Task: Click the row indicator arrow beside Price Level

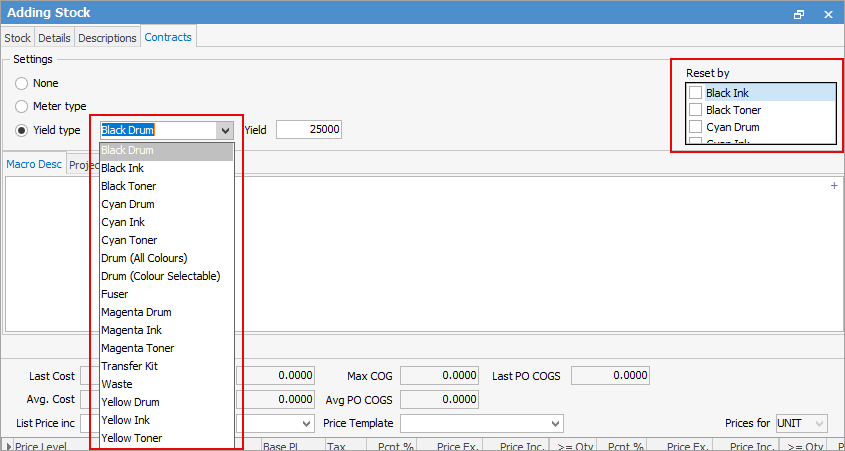Action: point(9,446)
